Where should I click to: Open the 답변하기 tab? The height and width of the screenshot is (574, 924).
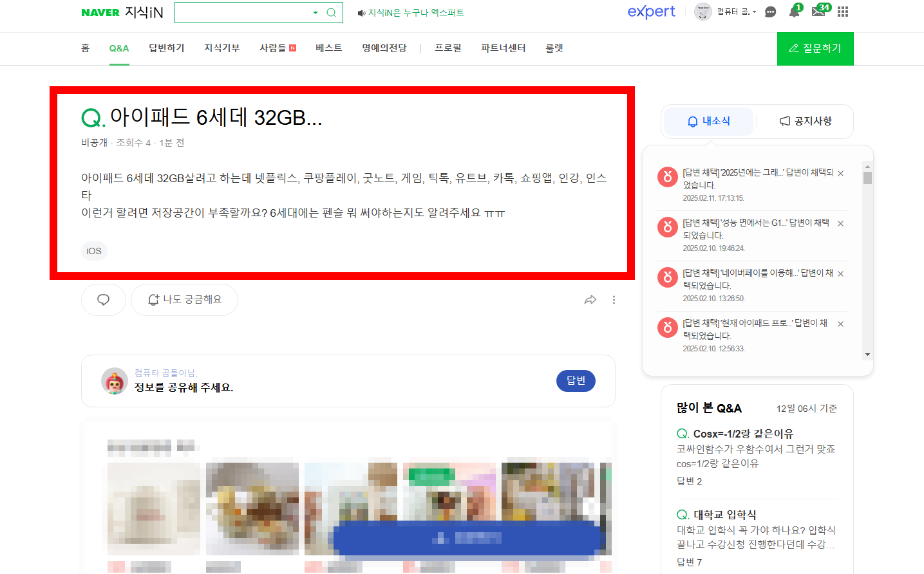(167, 48)
